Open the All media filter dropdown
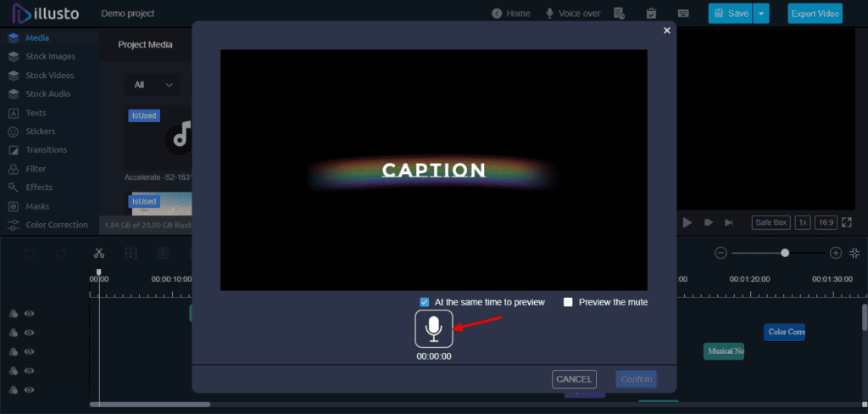The height and width of the screenshot is (414, 868). pyautogui.click(x=153, y=85)
